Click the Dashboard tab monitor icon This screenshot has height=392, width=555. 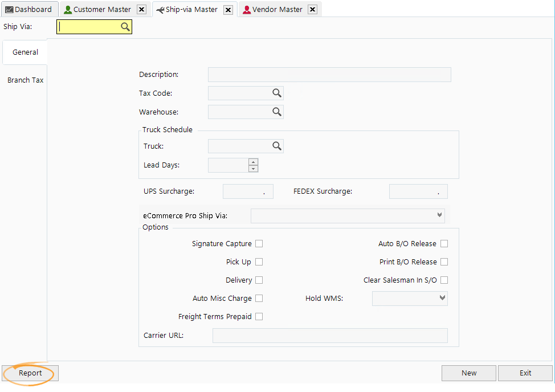(x=9, y=9)
